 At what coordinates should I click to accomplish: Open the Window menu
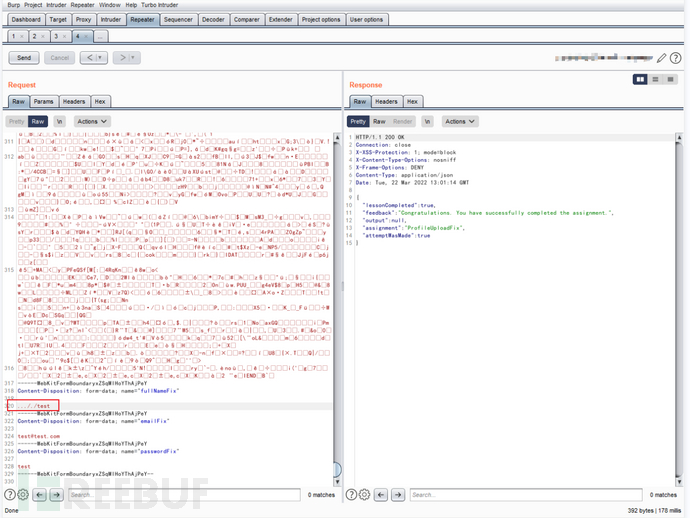[x=110, y=5]
